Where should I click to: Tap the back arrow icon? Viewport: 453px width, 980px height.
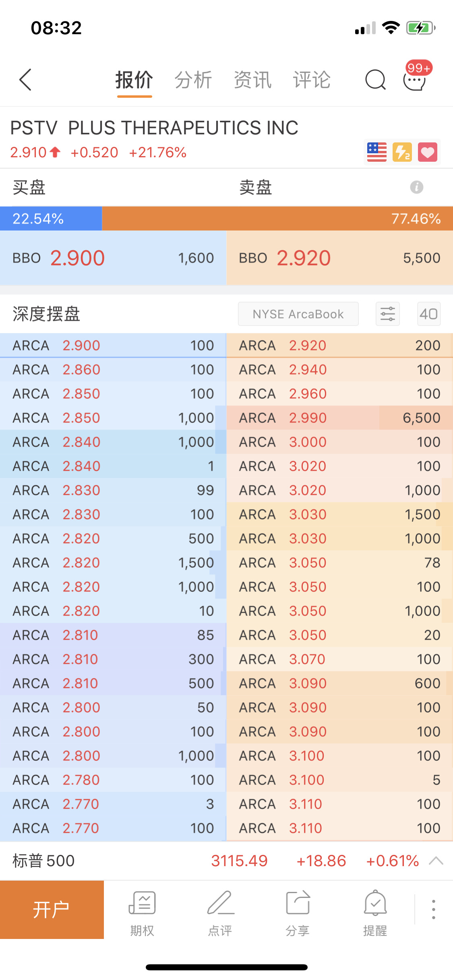pos(25,80)
